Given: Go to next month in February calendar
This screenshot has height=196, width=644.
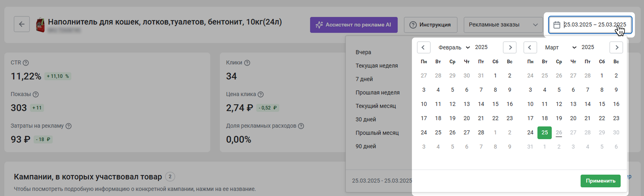Looking at the screenshot, I should pos(510,47).
